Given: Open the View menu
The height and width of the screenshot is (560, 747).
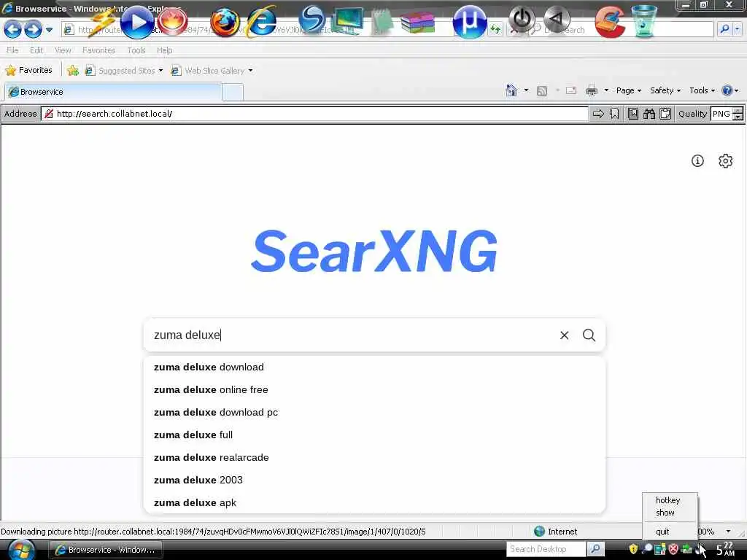Looking at the screenshot, I should pos(63,50).
